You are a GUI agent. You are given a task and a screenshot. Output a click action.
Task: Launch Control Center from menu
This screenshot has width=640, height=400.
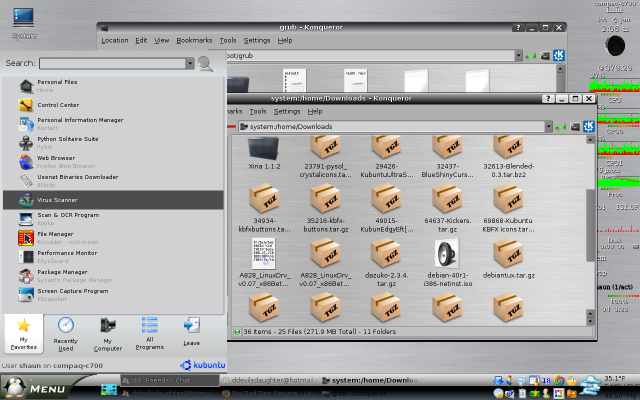113,105
